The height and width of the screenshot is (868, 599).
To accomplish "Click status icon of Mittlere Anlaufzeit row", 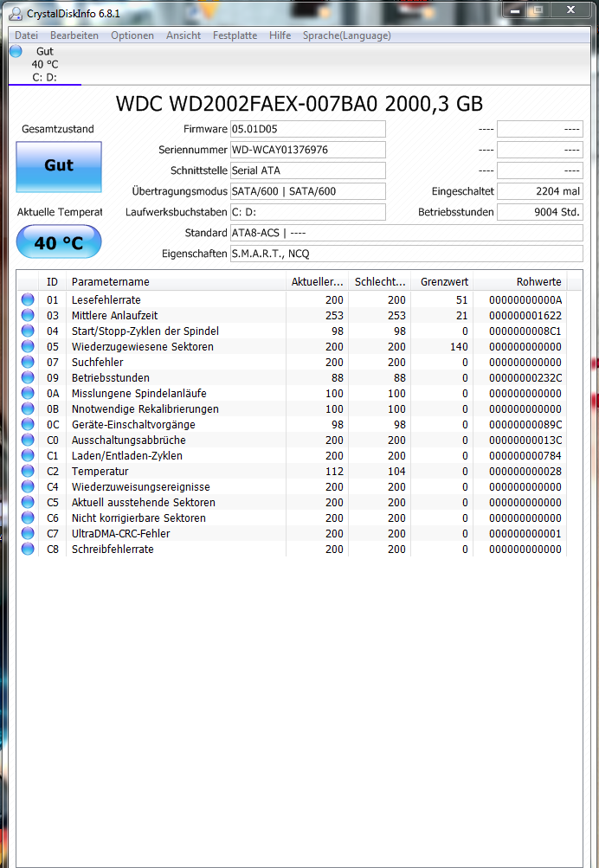I will (28, 315).
